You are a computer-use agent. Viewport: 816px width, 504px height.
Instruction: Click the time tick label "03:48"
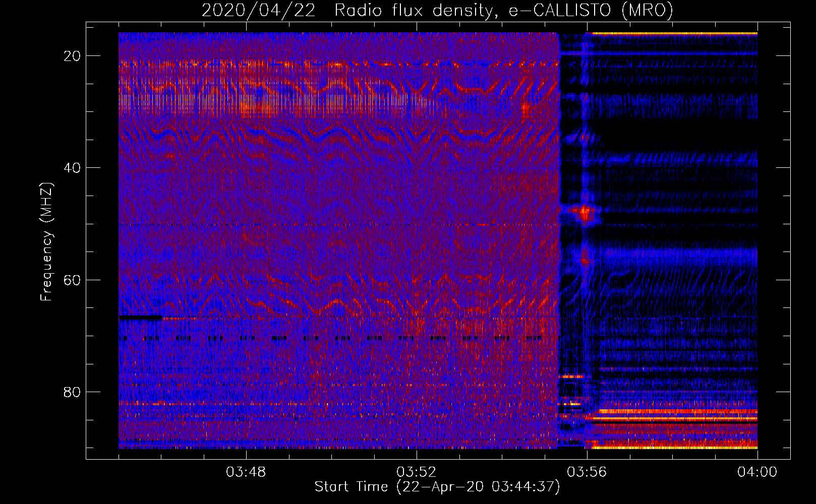click(246, 472)
